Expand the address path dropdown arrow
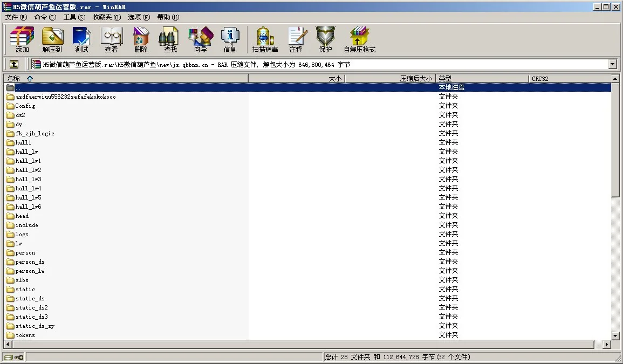Screen dimensions: 623x364 (612, 64)
